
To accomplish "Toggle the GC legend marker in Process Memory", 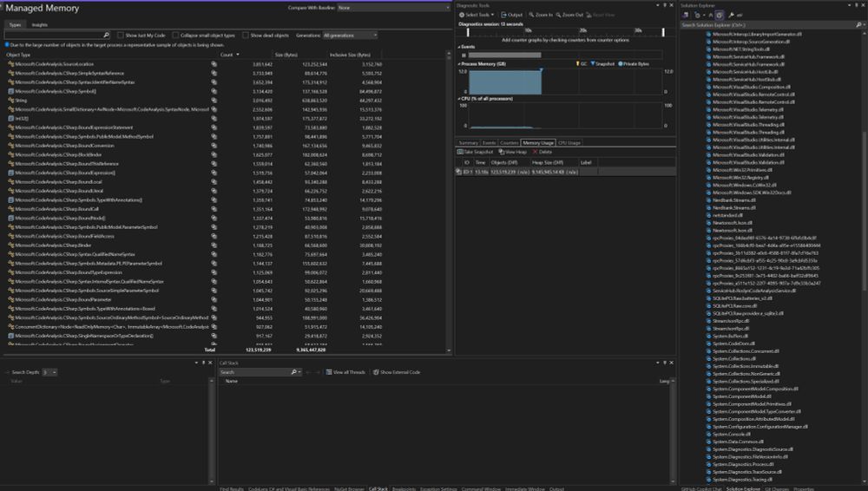I will click(x=578, y=63).
